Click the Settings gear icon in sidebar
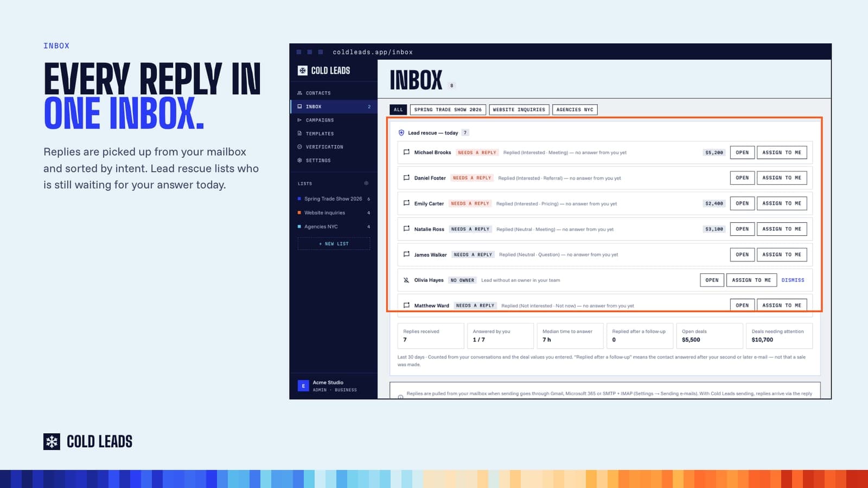The width and height of the screenshot is (868, 488). point(299,160)
